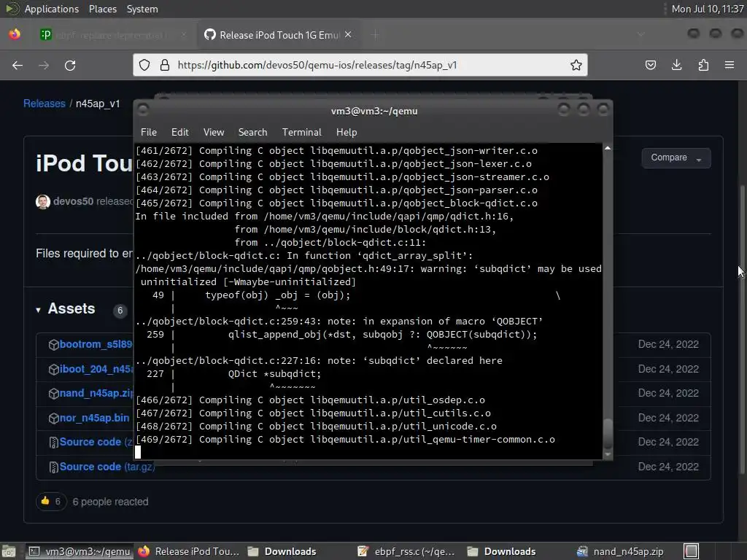
Task: Open the terminal Search menu
Action: 252,133
